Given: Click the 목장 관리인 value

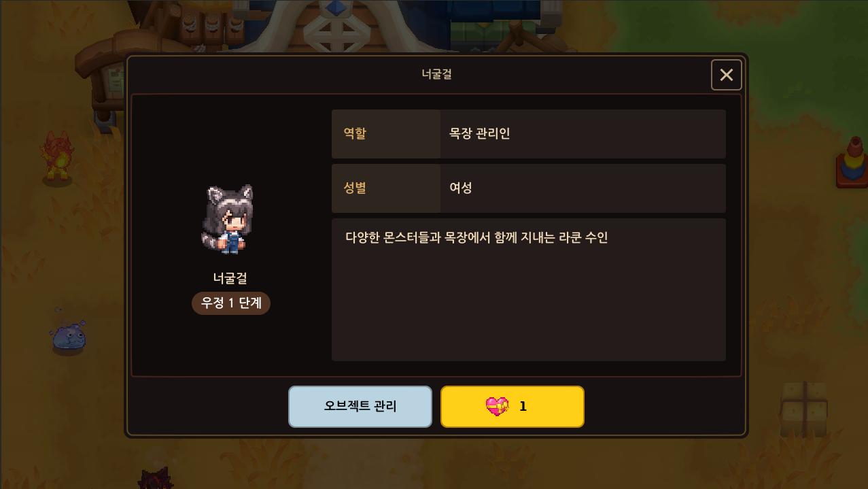Looking at the screenshot, I should pos(479,134).
